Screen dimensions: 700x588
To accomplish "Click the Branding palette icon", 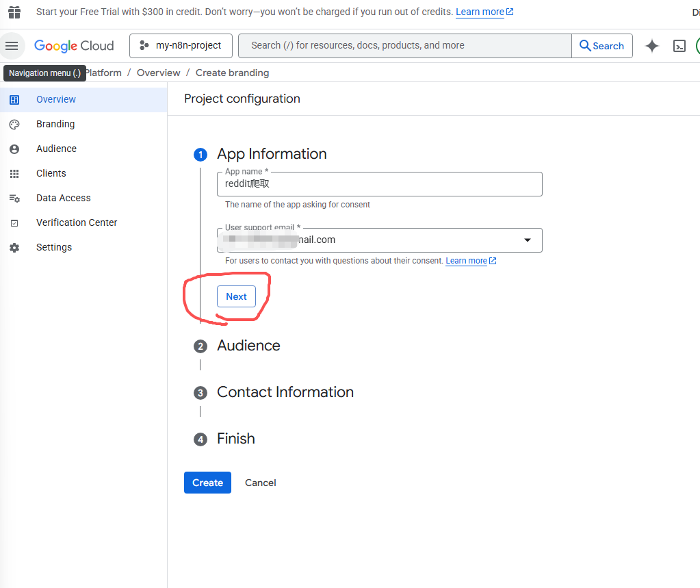I will 14,124.
